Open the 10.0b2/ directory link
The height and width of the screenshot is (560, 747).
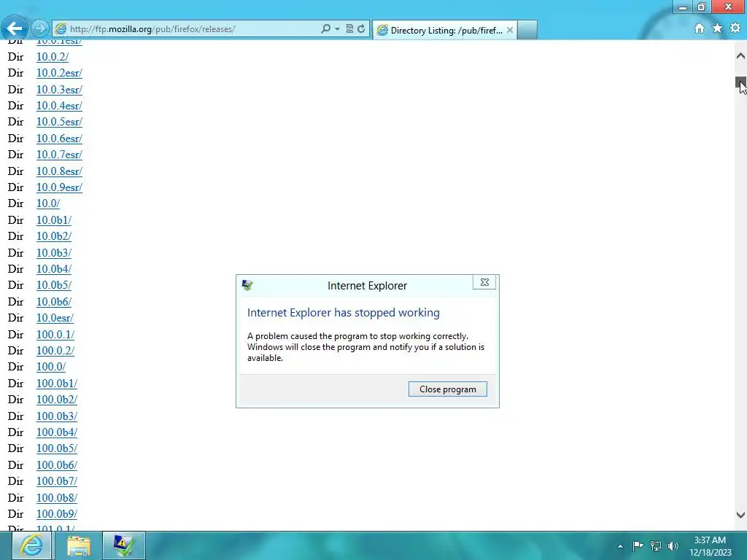(54, 236)
